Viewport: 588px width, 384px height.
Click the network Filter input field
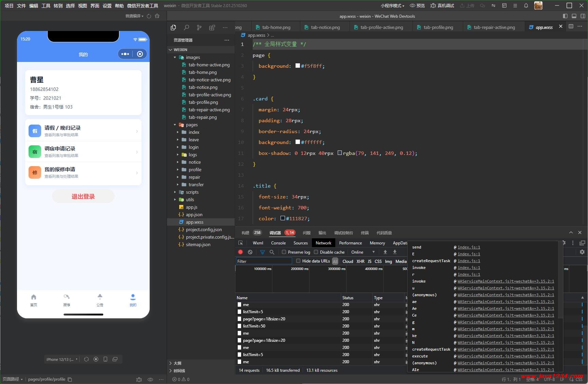264,261
